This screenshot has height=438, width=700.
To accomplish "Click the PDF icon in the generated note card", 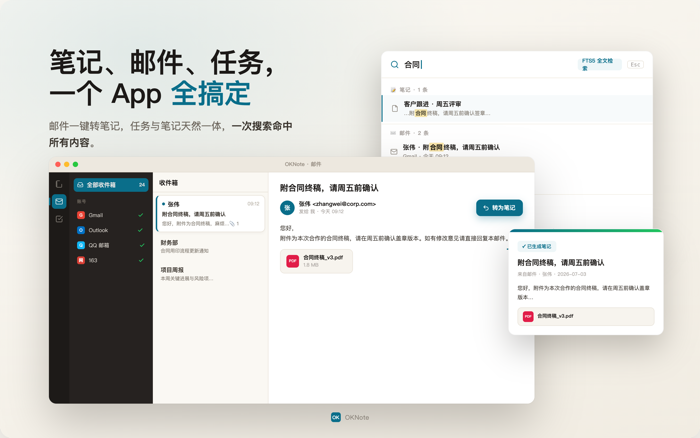I will click(x=528, y=316).
